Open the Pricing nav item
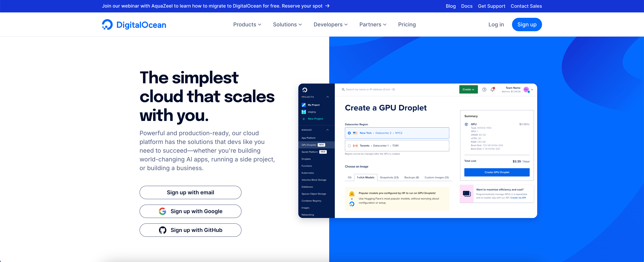Image resolution: width=644 pixels, height=262 pixels. tap(407, 25)
